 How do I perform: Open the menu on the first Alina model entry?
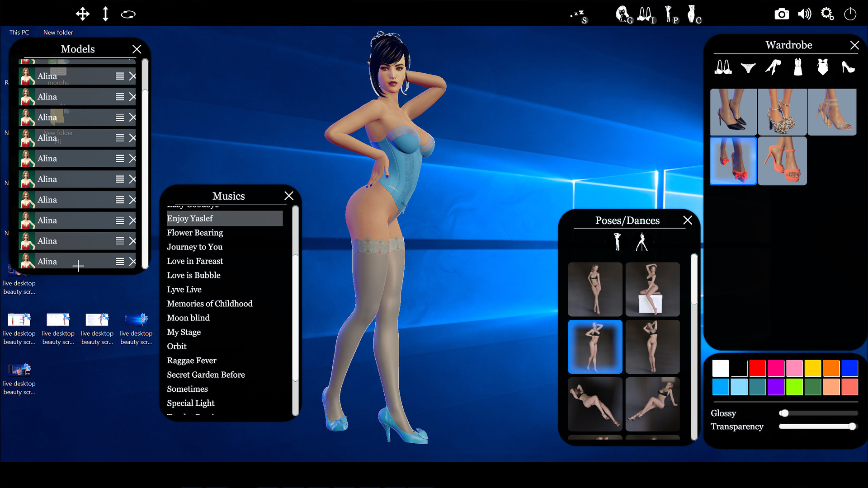coord(120,76)
